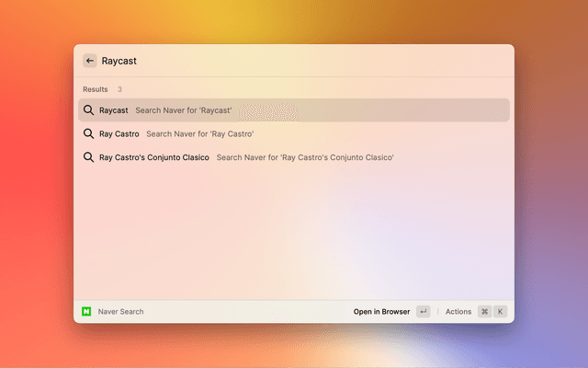588x368 pixels.
Task: Click subtitle "Search Naver for 'Raycast'"
Action: click(184, 110)
